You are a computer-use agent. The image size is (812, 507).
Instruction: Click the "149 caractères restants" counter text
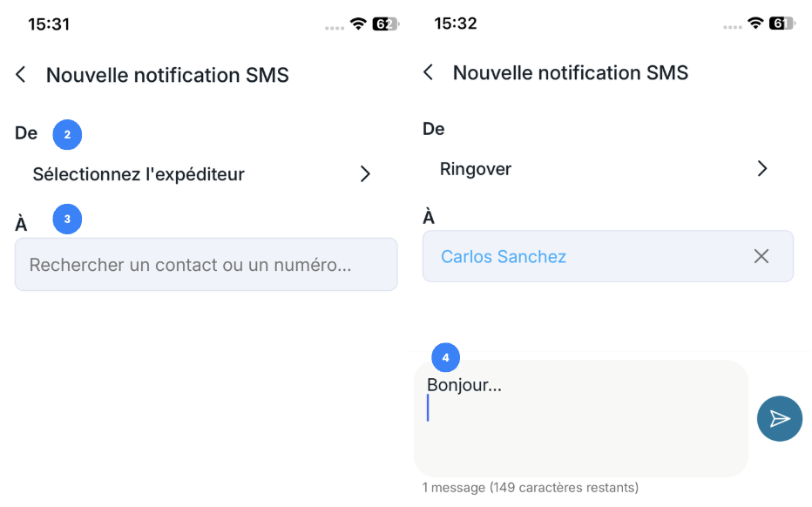click(x=564, y=487)
